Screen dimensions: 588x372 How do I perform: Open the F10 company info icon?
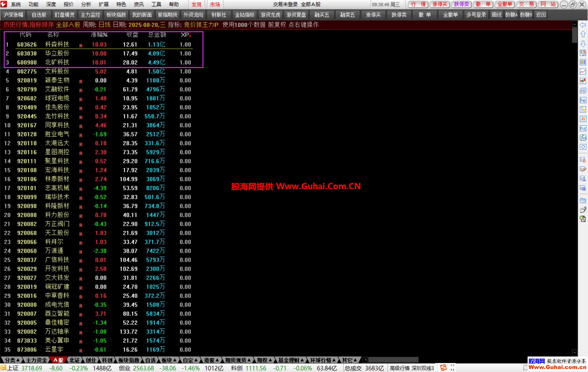point(583,100)
